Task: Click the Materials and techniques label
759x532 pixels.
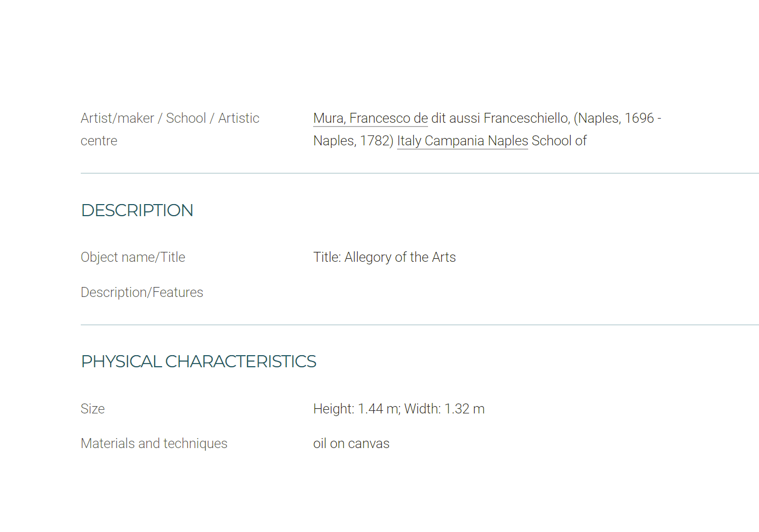Action: point(154,443)
